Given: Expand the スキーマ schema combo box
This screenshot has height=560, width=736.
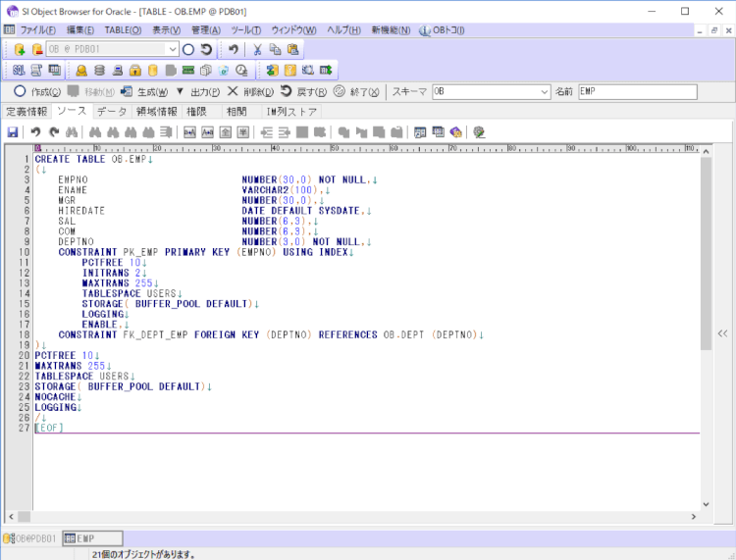Looking at the screenshot, I should click(545, 91).
